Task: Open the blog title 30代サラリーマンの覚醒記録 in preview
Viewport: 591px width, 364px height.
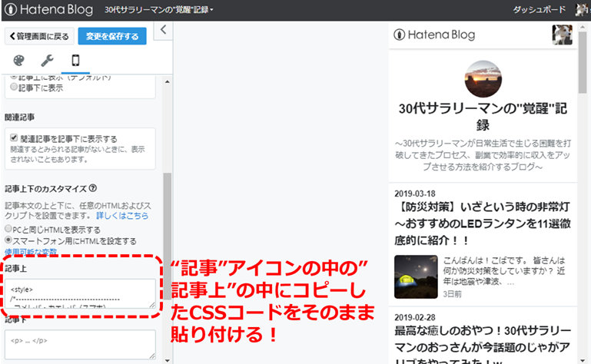Action: [483, 117]
